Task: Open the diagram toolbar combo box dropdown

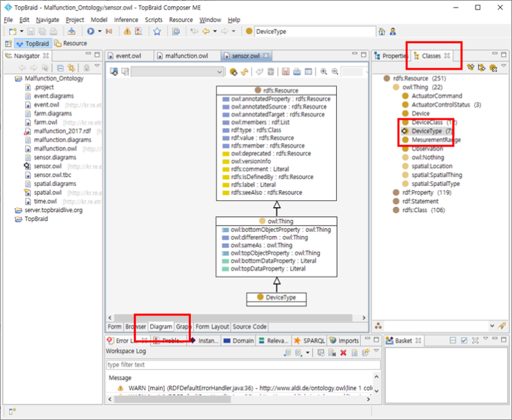Action: click(220, 72)
